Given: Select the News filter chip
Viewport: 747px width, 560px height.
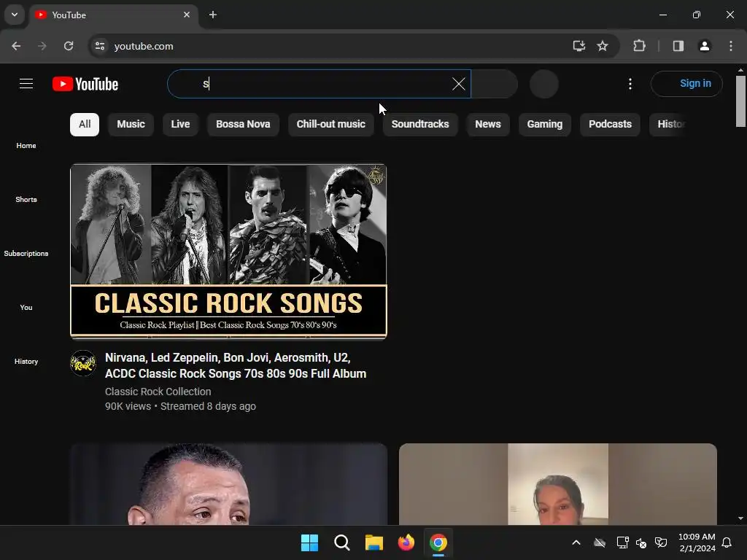Looking at the screenshot, I should 488,124.
